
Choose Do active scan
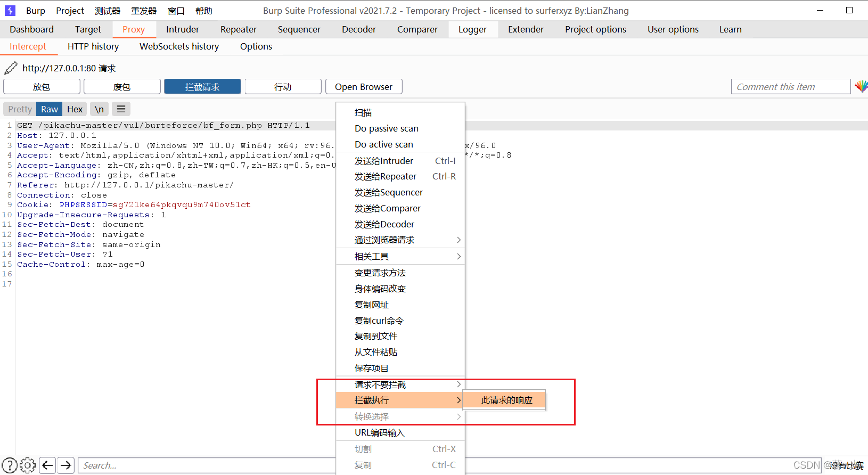click(x=400, y=144)
